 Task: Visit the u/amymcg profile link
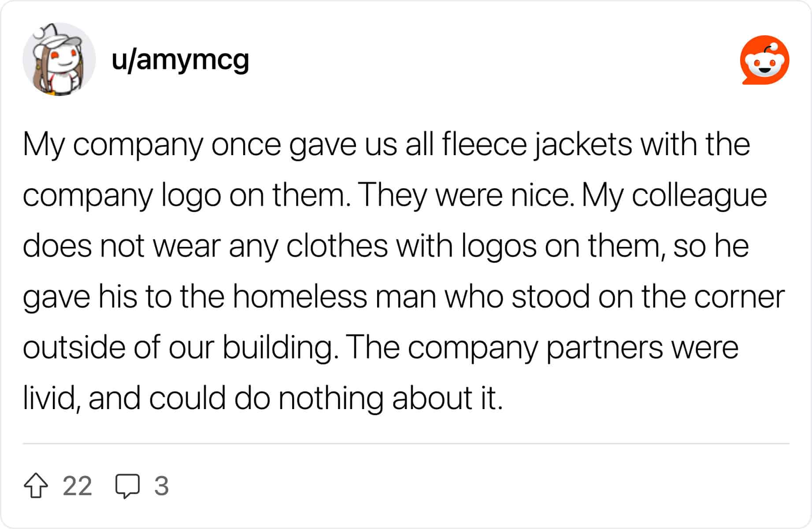click(180, 60)
